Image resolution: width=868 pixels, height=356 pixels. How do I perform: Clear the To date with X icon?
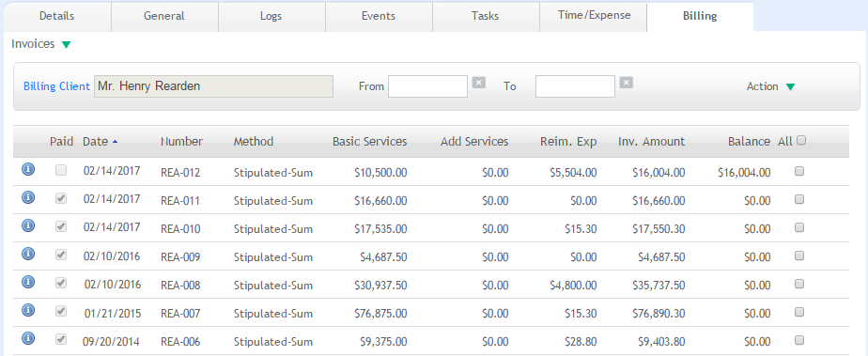[626, 83]
